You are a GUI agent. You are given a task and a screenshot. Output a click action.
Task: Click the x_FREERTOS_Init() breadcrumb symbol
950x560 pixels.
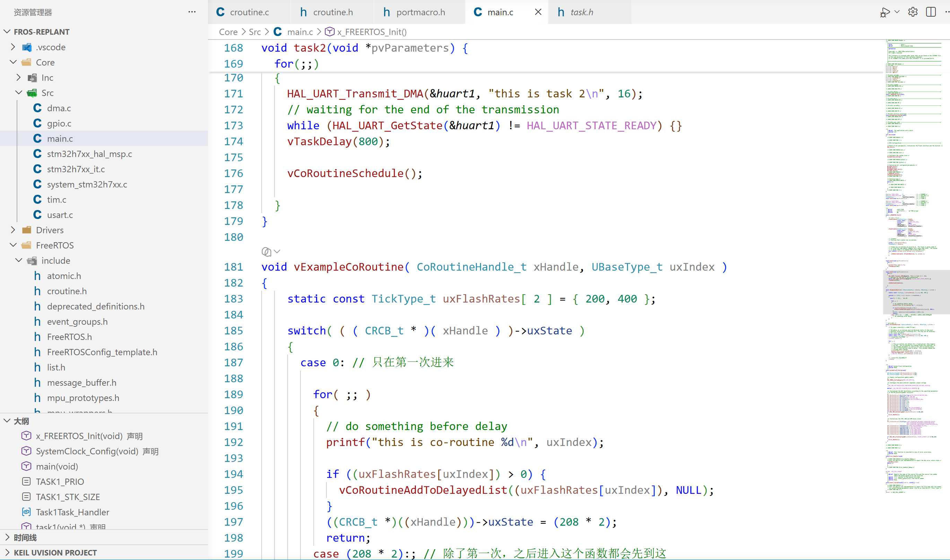[x=366, y=32]
